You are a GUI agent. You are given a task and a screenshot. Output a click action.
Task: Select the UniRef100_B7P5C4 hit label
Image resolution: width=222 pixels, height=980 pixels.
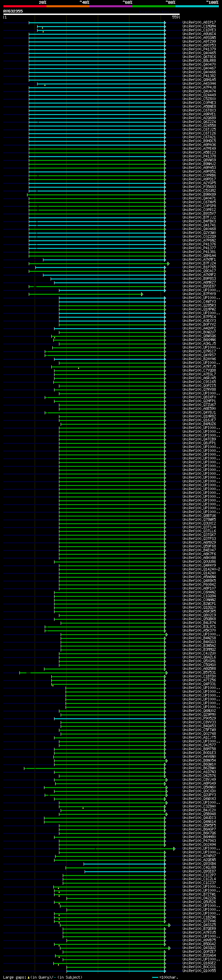coord(199,317)
